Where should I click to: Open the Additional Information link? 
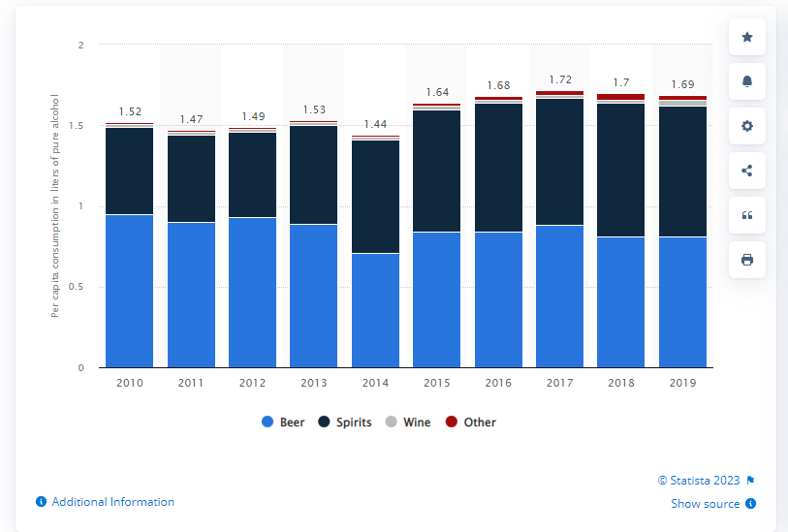tap(112, 502)
